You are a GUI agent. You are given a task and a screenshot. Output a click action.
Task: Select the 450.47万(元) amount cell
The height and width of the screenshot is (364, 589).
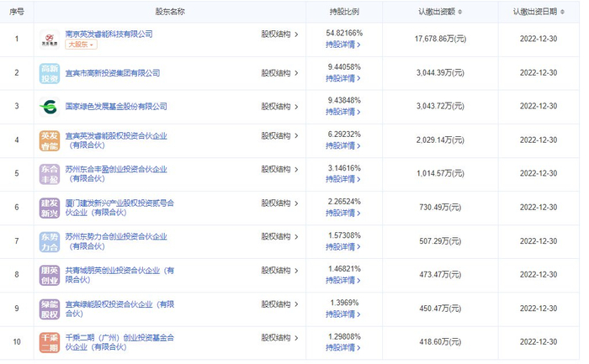point(440,309)
